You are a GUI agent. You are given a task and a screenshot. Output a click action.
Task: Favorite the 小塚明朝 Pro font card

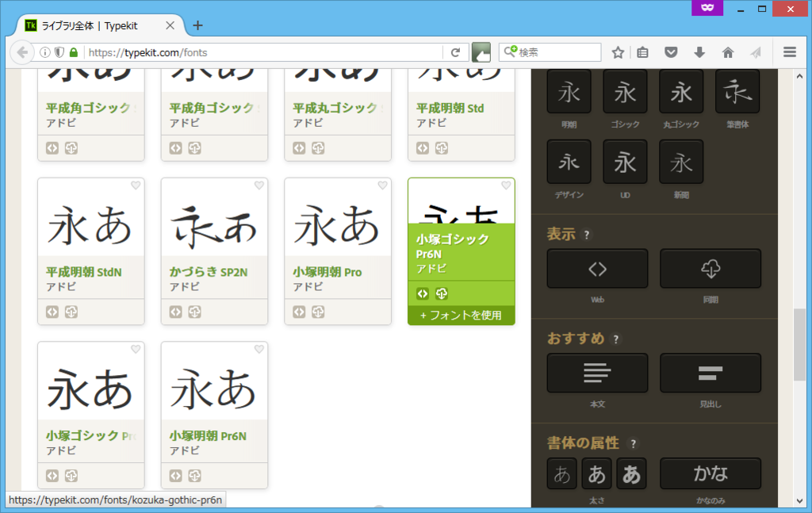coord(383,186)
